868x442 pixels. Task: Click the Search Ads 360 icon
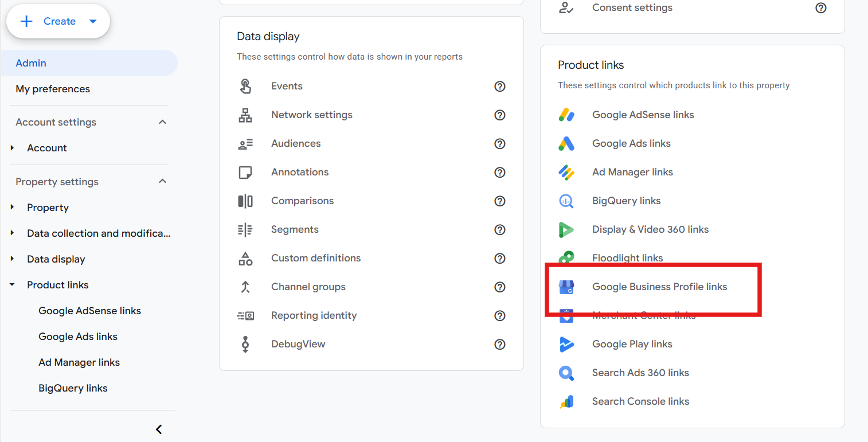coord(566,373)
